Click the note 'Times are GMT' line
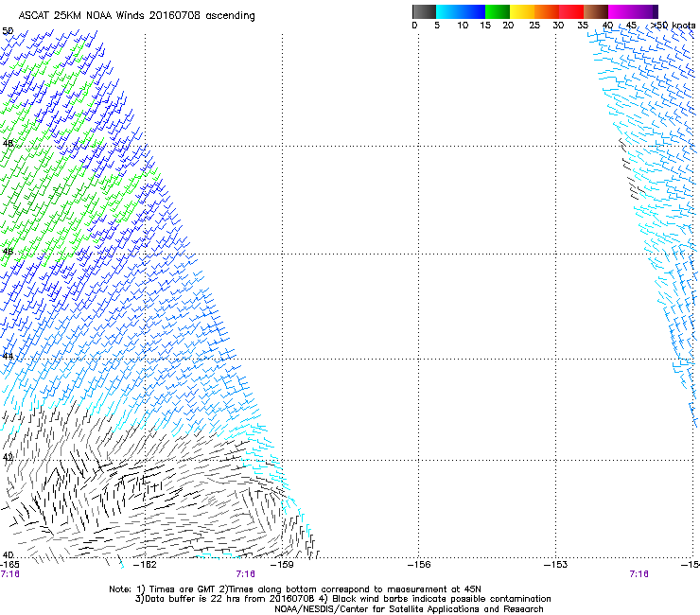Screen dimensions: 700x615 295,589
